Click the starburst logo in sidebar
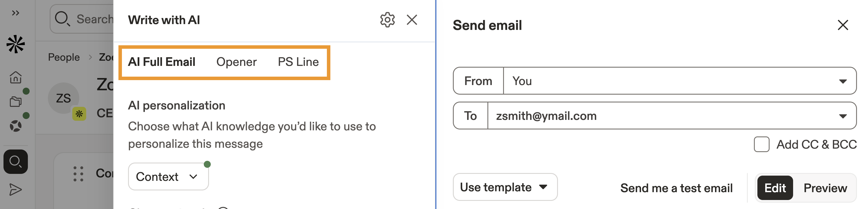The image size is (868, 209). (x=15, y=44)
